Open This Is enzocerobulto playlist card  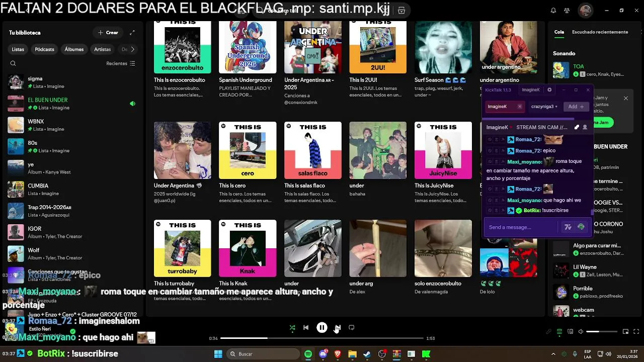click(x=182, y=59)
